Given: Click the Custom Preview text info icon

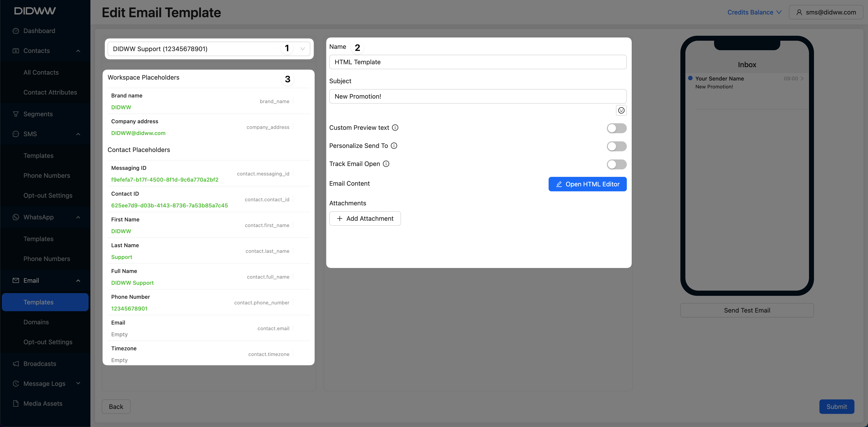Looking at the screenshot, I should pos(395,128).
